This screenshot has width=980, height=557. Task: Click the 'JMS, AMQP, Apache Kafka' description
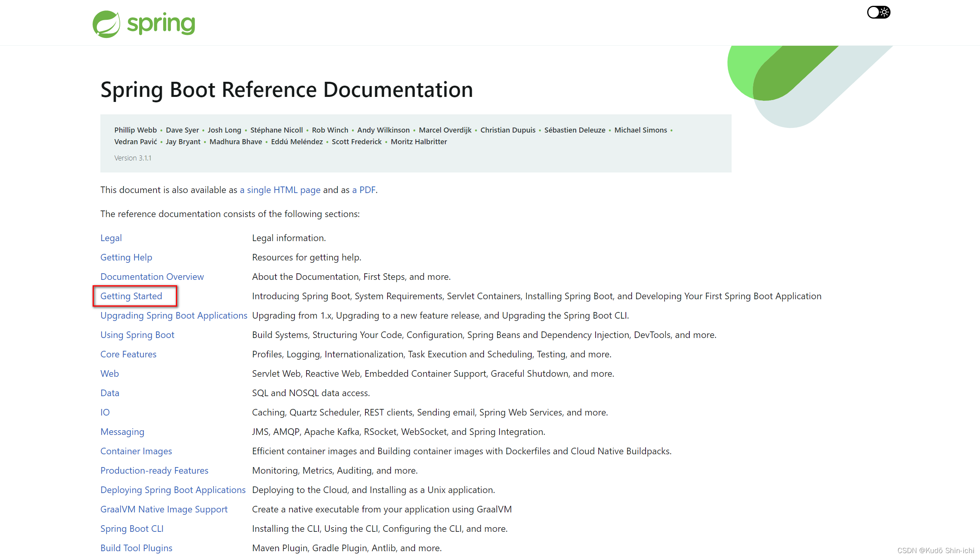399,432
